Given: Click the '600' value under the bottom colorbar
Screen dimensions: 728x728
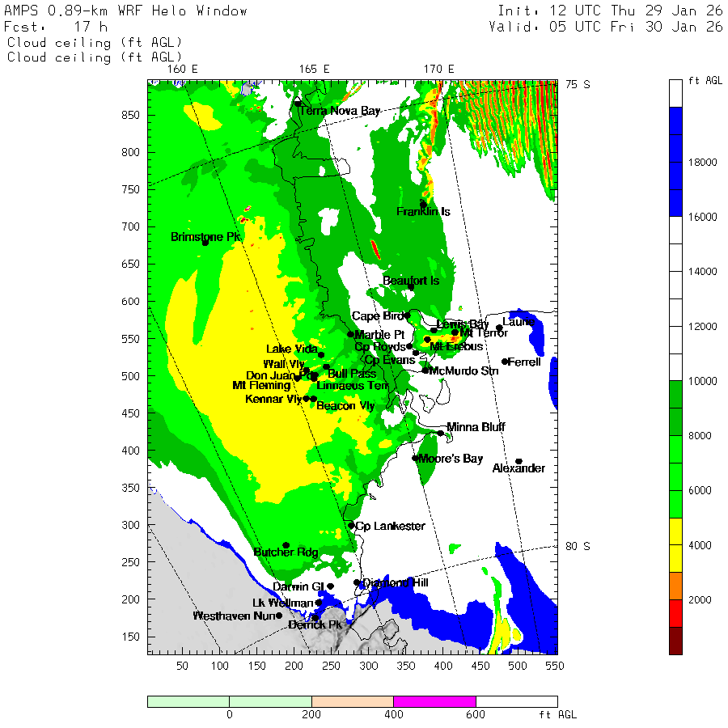Looking at the screenshot, I should [x=476, y=714].
